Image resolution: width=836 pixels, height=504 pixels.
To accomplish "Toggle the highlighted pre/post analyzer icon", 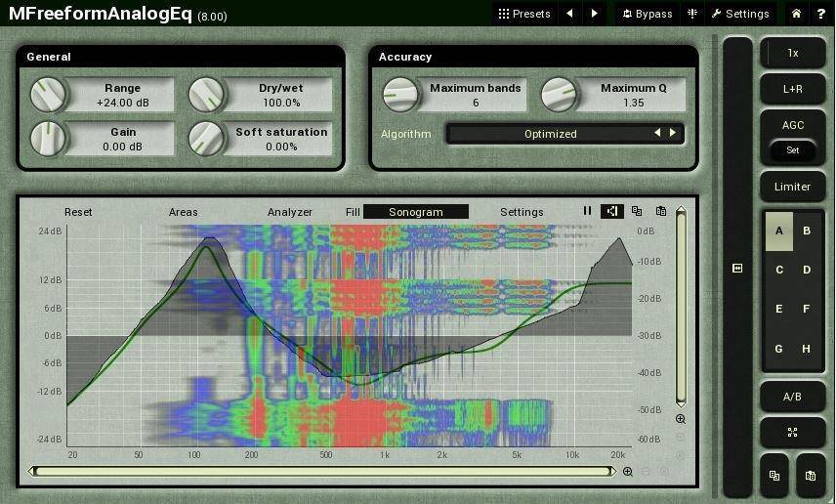I will 611,211.
